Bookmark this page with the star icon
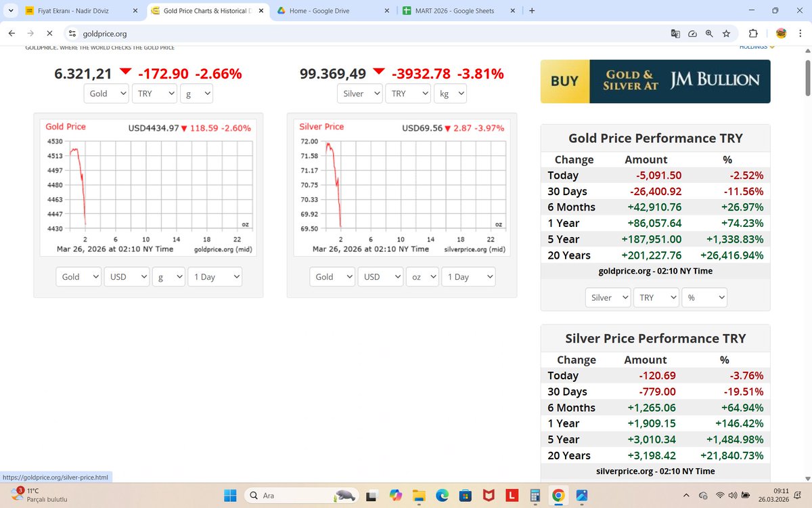The height and width of the screenshot is (508, 812). [x=726, y=33]
